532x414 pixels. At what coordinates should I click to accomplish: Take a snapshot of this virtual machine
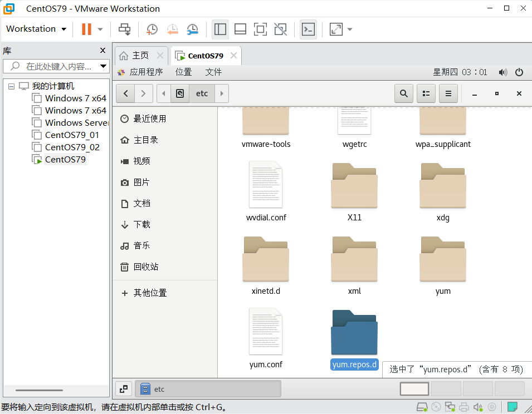coord(152,29)
